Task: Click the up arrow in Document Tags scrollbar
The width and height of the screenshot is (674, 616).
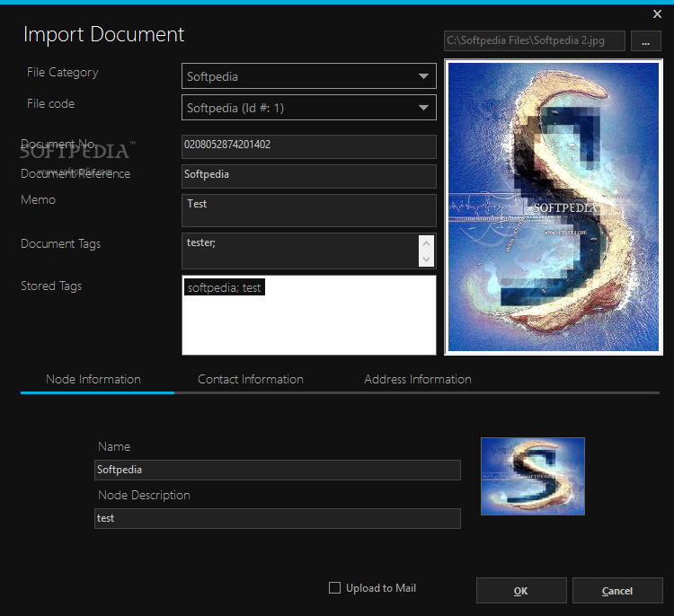Action: coord(426,243)
